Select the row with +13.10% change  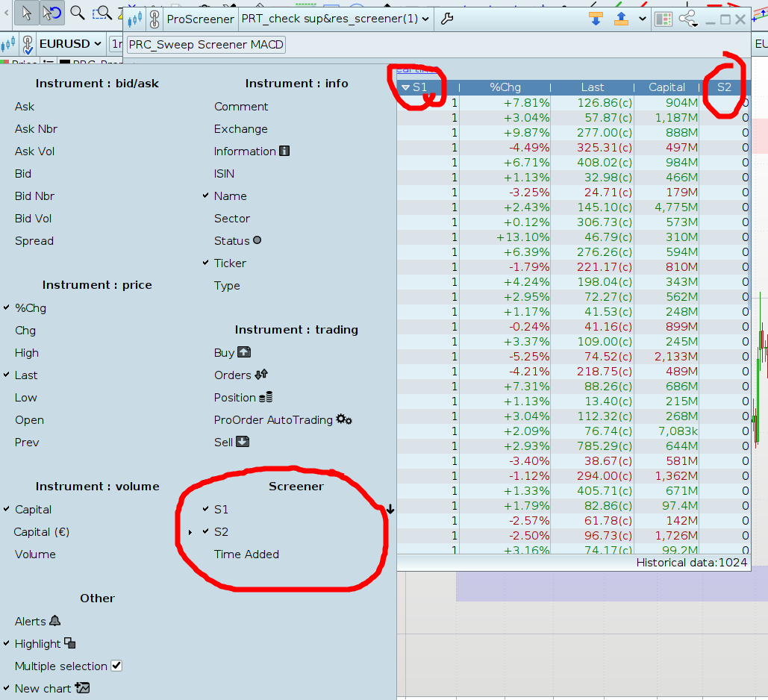[573, 237]
